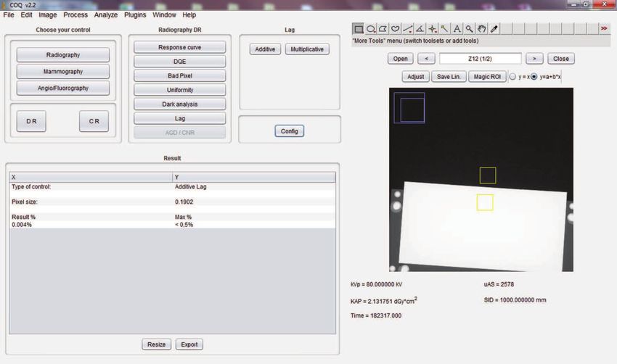Viewport: 617px width, 364px height.
Task: Choose the Angio/Fluorography control
Action: pos(63,88)
